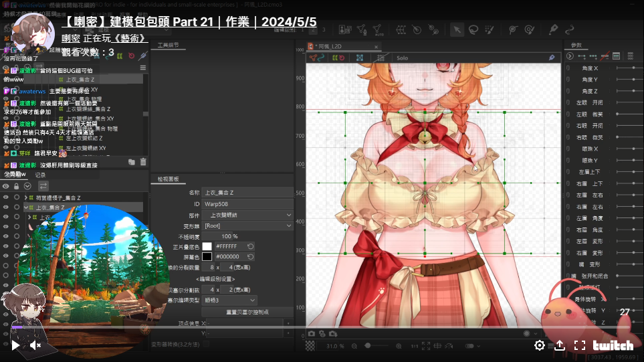The width and height of the screenshot is (644, 362).
Task: Click the swap arrows button in deformer header
Action: [x=43, y=186]
